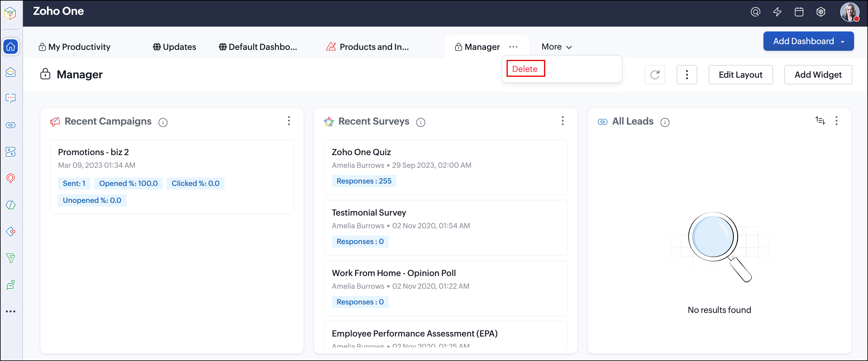
Task: Show info for Recent Campaigns widget
Action: [x=163, y=122]
